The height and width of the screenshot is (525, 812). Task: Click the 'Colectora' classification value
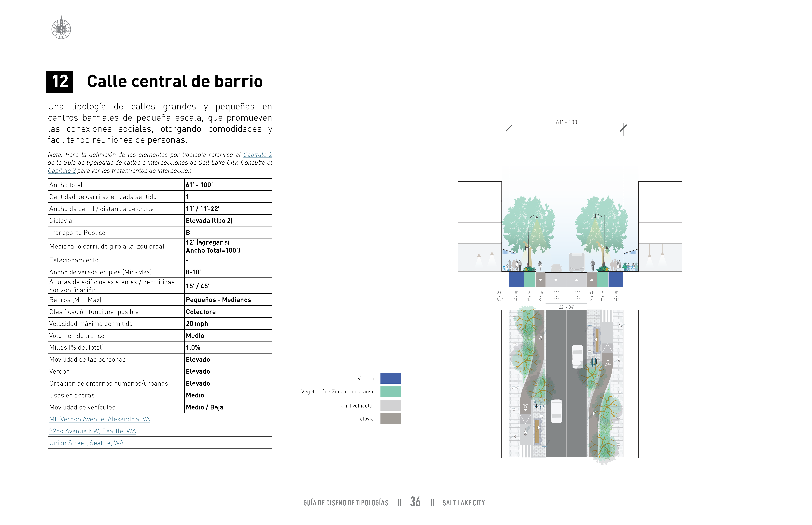[x=201, y=312]
